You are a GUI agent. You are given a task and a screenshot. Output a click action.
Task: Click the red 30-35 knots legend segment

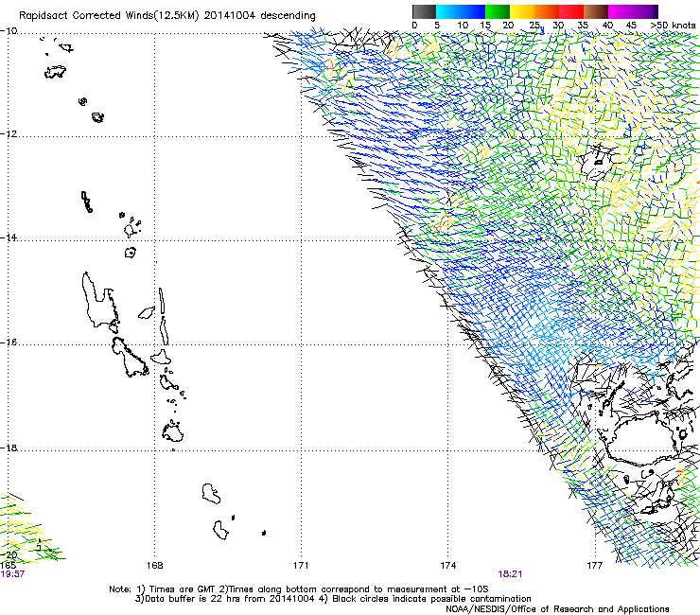pyautogui.click(x=571, y=11)
